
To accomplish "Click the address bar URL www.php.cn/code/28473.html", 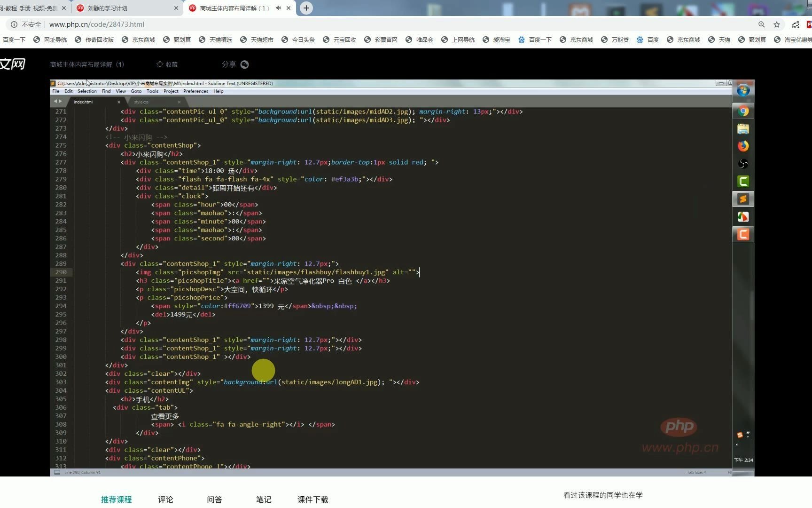I will pyautogui.click(x=97, y=24).
